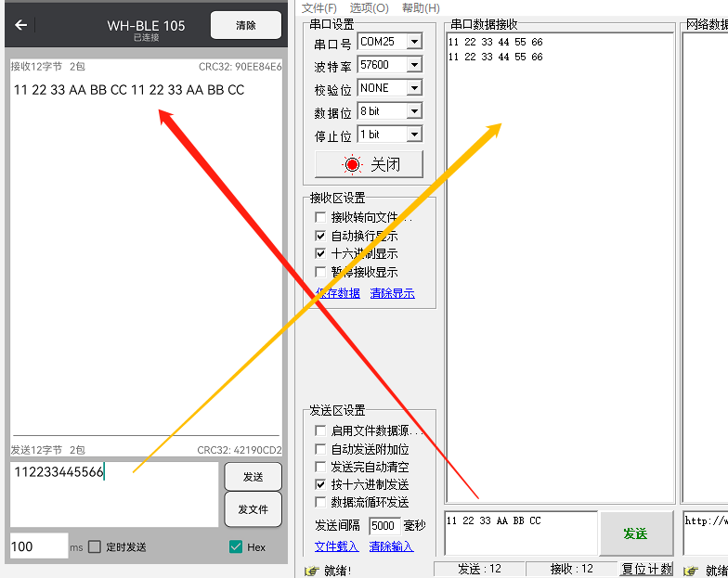Tap the back arrow in WH-BLE header
The height and width of the screenshot is (578, 728).
[21, 26]
